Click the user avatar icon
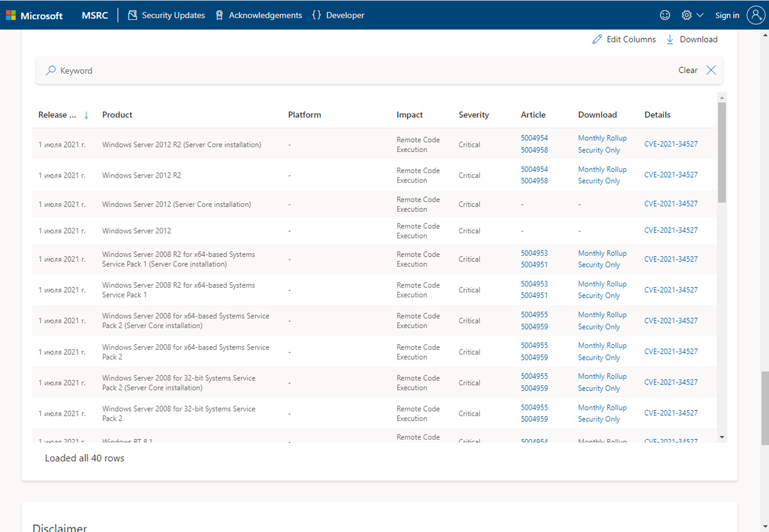769x532 pixels. coord(756,15)
